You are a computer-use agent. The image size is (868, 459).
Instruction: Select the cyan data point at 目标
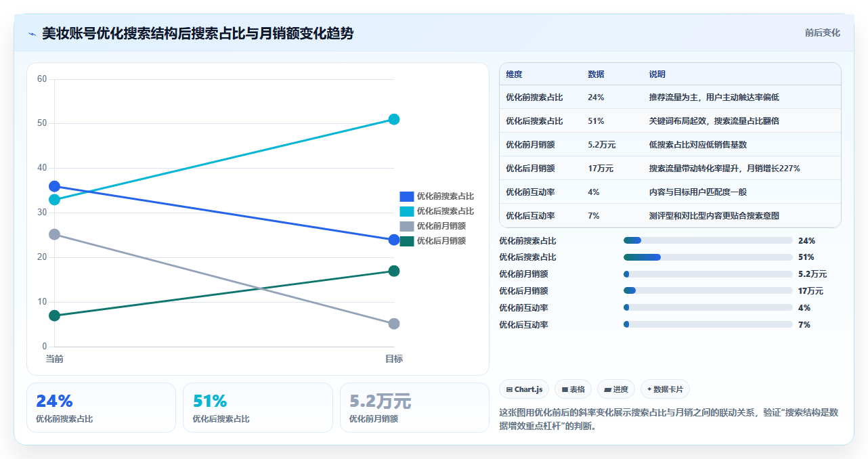click(394, 119)
